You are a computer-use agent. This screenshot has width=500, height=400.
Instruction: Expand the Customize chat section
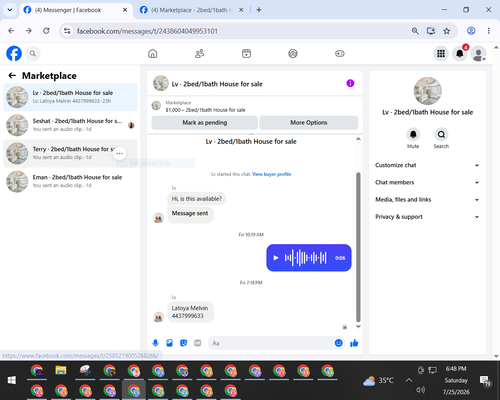pyautogui.click(x=427, y=165)
